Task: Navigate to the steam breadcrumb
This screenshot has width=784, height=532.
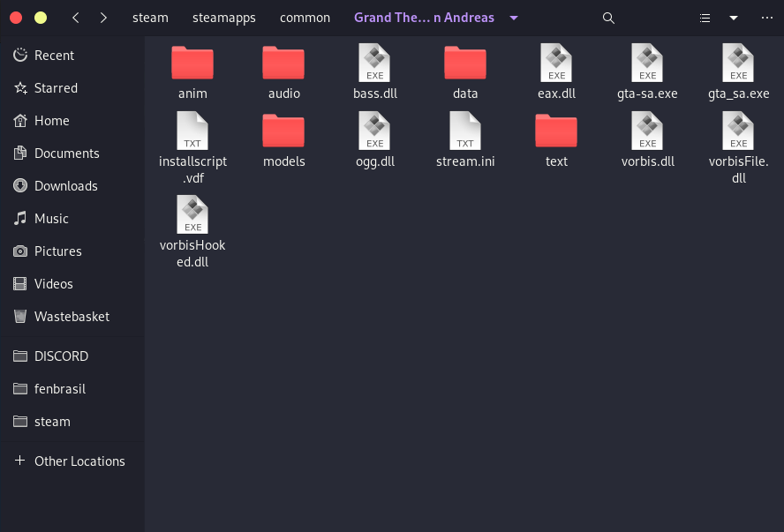Action: pyautogui.click(x=150, y=18)
